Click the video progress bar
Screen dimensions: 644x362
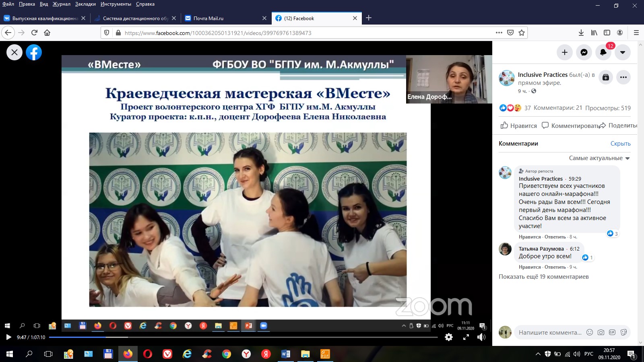[x=242, y=337]
